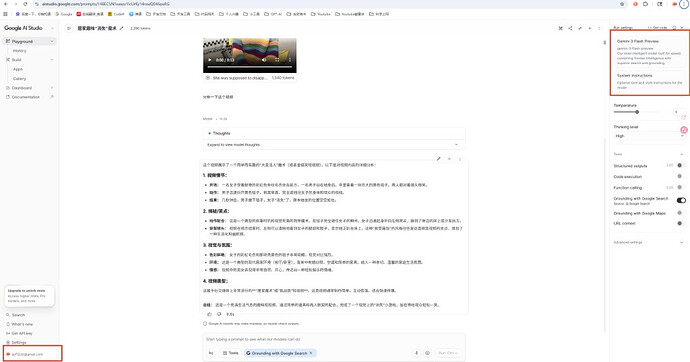
Task: Click the video progress bar
Action: (250, 67)
